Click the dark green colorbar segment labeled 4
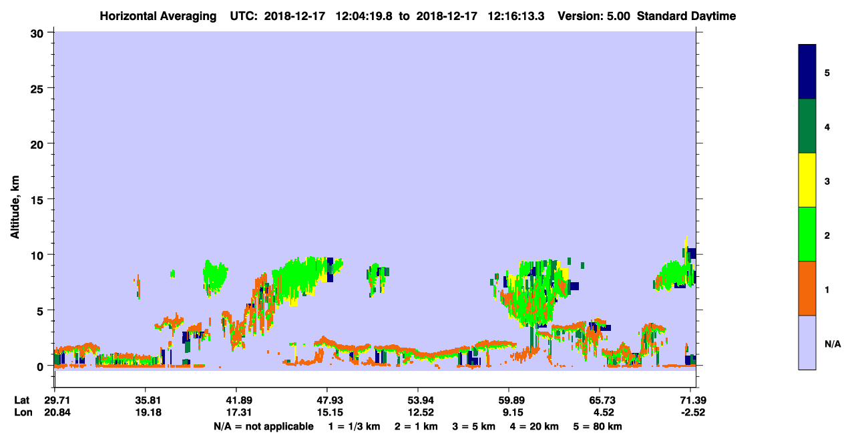The image size is (868, 445). coord(807,126)
